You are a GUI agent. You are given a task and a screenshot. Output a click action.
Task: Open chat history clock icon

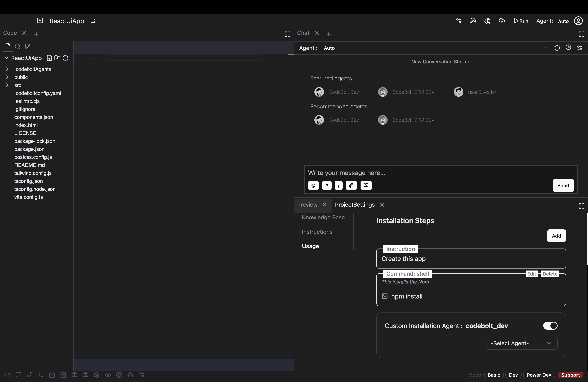coord(568,47)
